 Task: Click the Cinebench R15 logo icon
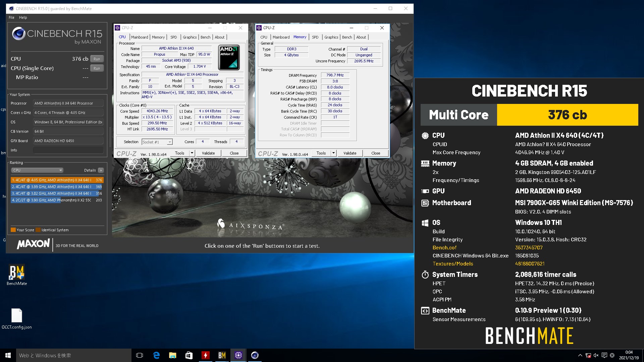(x=19, y=34)
